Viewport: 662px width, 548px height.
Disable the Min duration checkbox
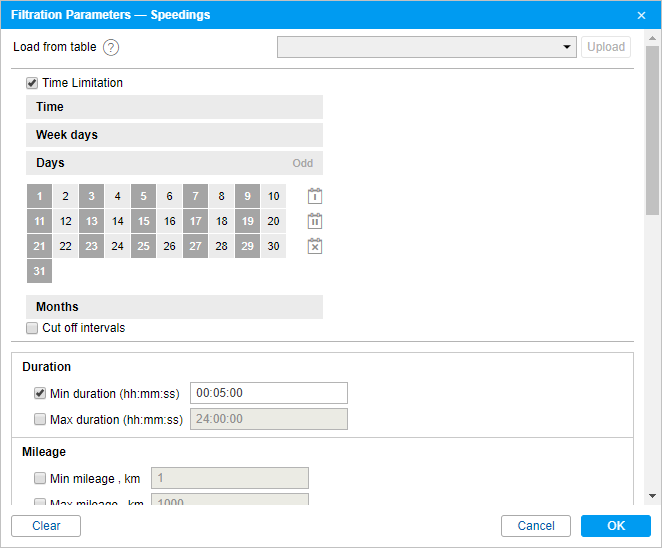point(40,393)
